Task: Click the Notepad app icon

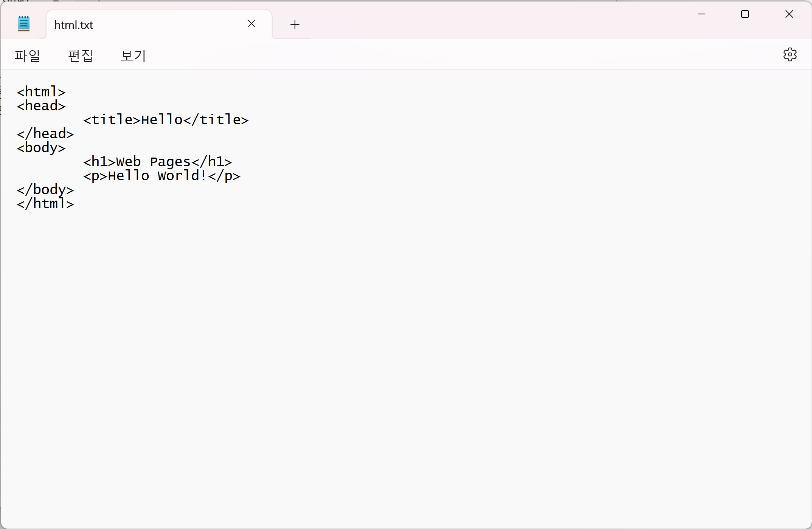Action: click(23, 24)
